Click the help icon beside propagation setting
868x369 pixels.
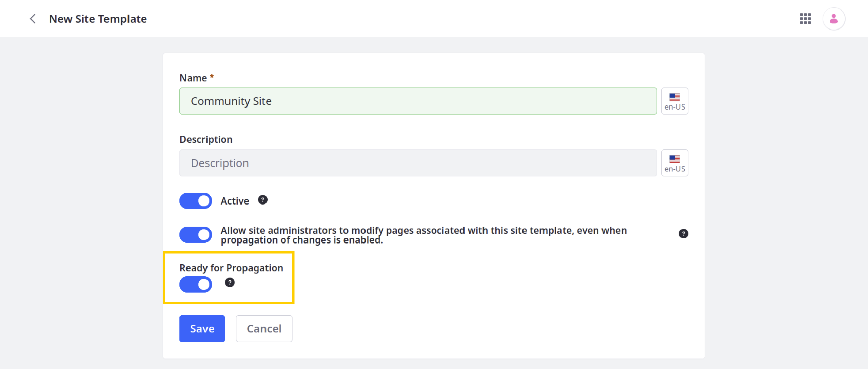click(230, 283)
